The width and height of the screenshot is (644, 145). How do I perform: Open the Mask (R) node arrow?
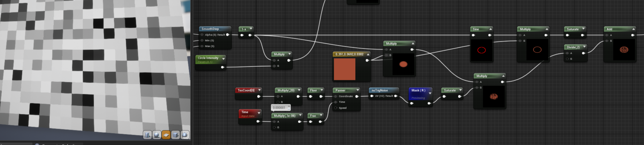(430, 93)
